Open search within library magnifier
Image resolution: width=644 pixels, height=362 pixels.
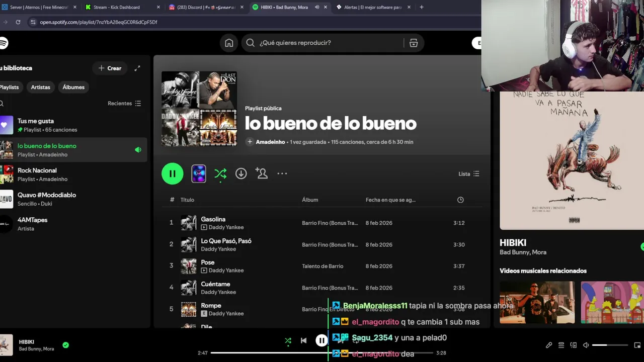coord(2,104)
